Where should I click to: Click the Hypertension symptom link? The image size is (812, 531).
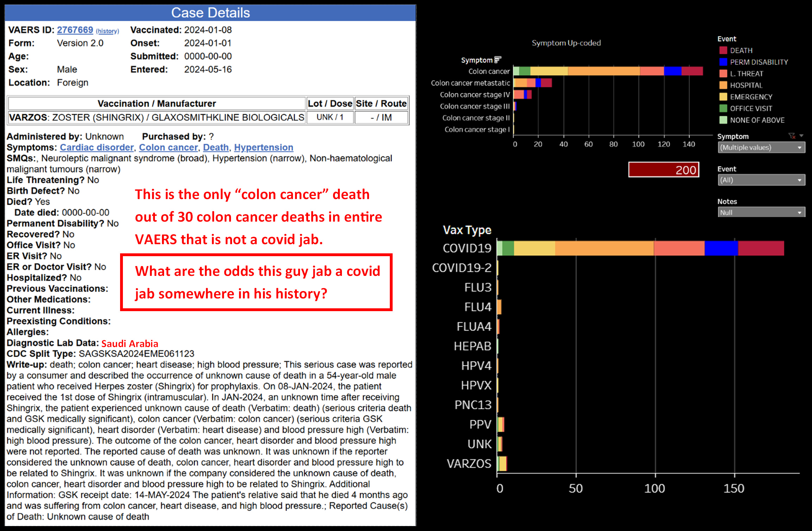263,147
